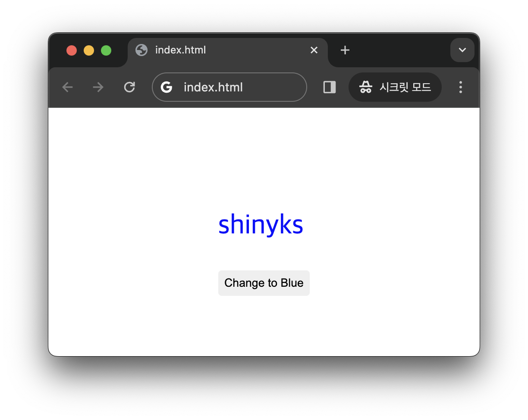The width and height of the screenshot is (528, 420).
Task: Close the window with the red button
Action: tap(72, 50)
